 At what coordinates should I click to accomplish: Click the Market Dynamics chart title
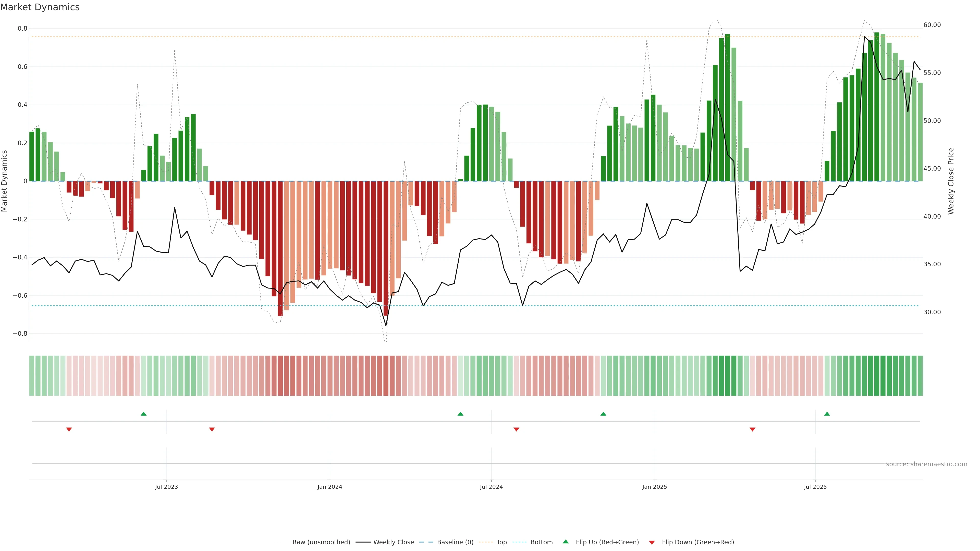40,7
